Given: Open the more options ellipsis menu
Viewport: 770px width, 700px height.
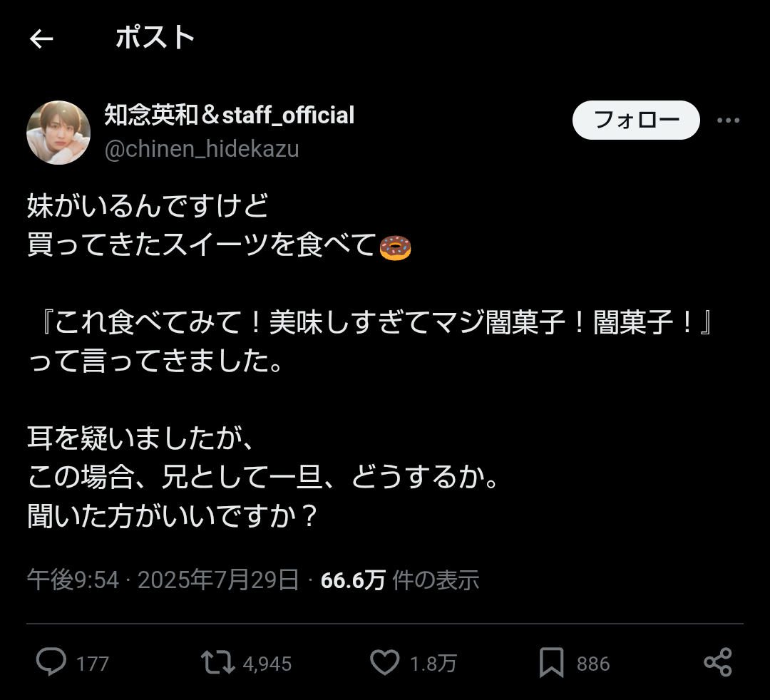Looking at the screenshot, I should point(728,120).
